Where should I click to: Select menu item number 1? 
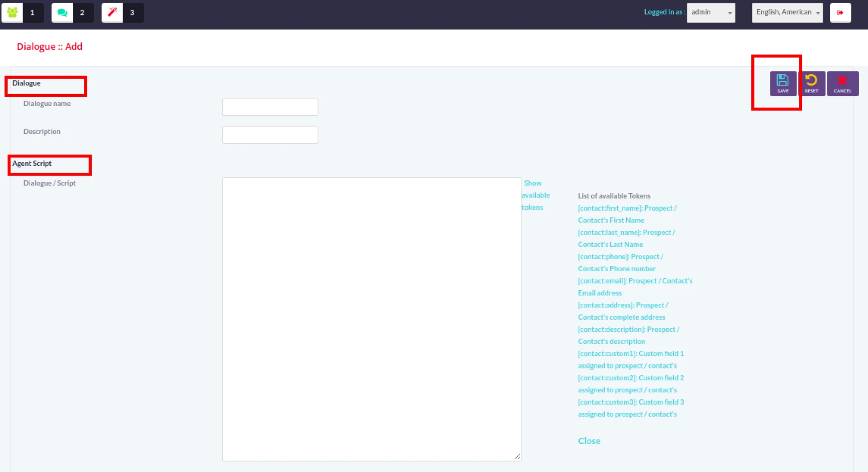click(x=33, y=13)
